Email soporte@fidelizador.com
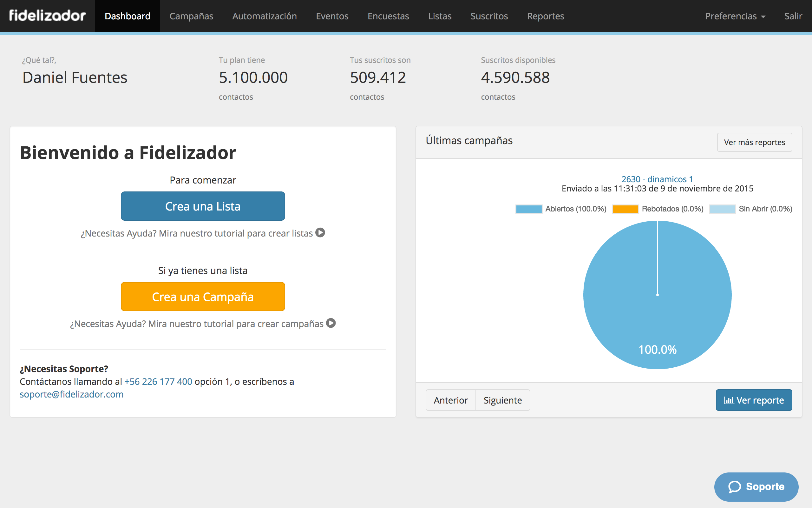Image resolution: width=812 pixels, height=508 pixels. coord(71,394)
